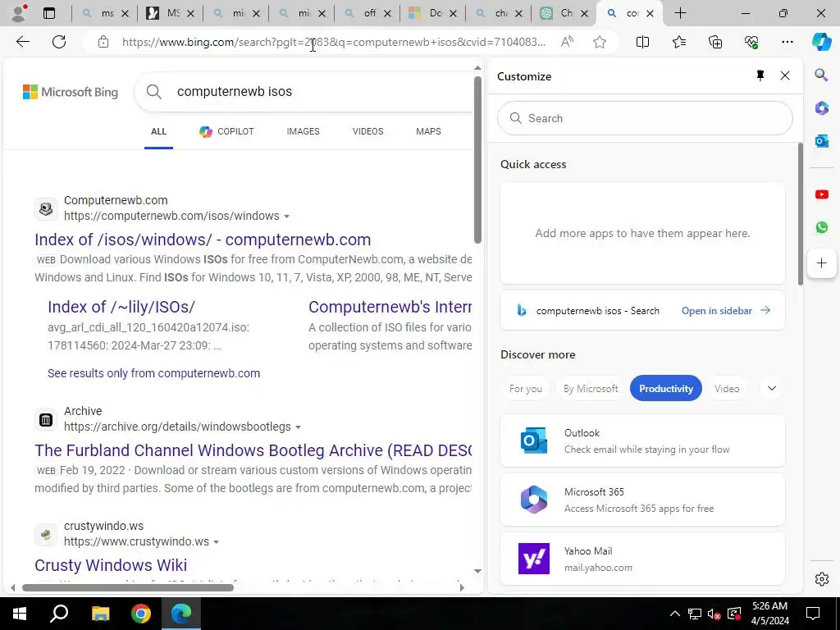The width and height of the screenshot is (840, 630).
Task: Open Browser essentials heart icon
Action: 751,42
